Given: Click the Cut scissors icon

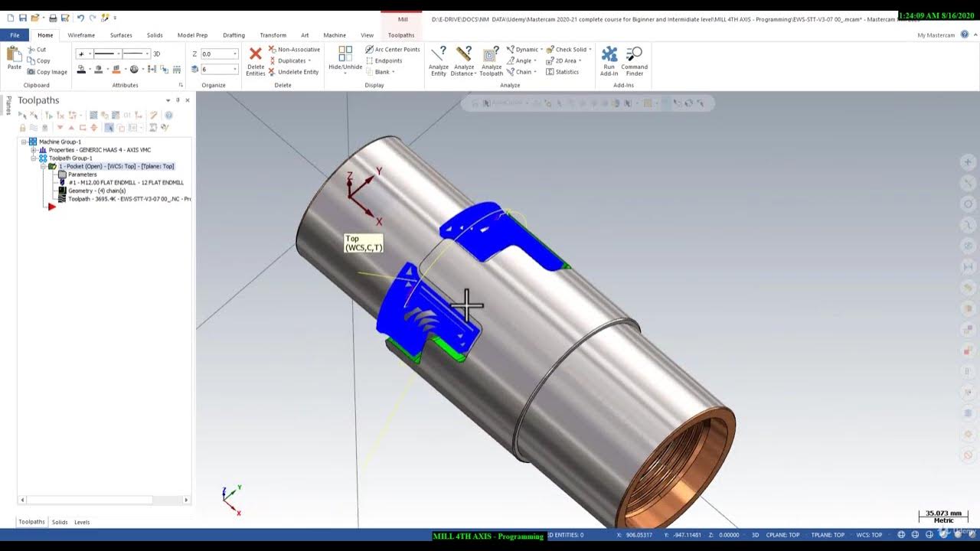Looking at the screenshot, I should tap(31, 49).
